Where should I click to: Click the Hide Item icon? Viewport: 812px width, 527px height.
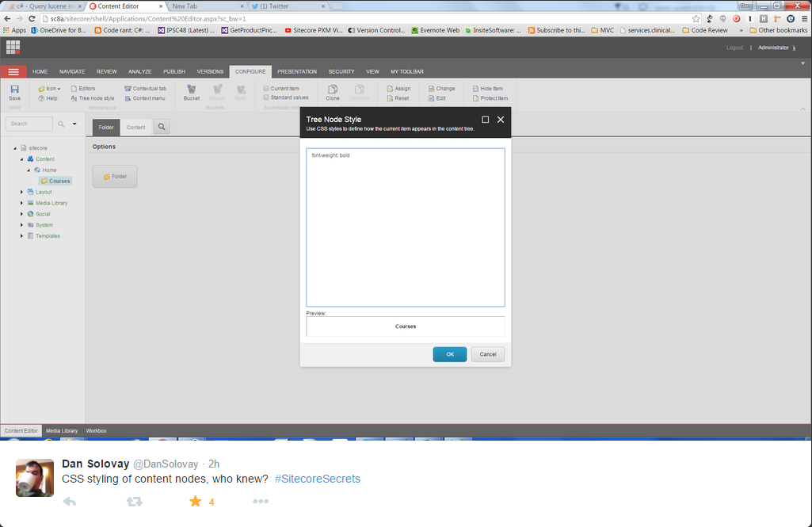[x=475, y=89]
